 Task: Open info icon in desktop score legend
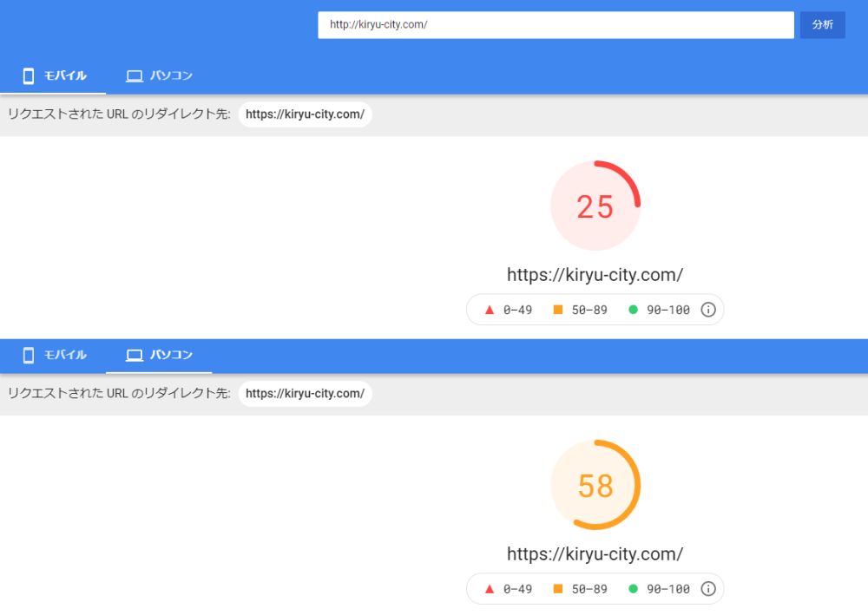708,589
